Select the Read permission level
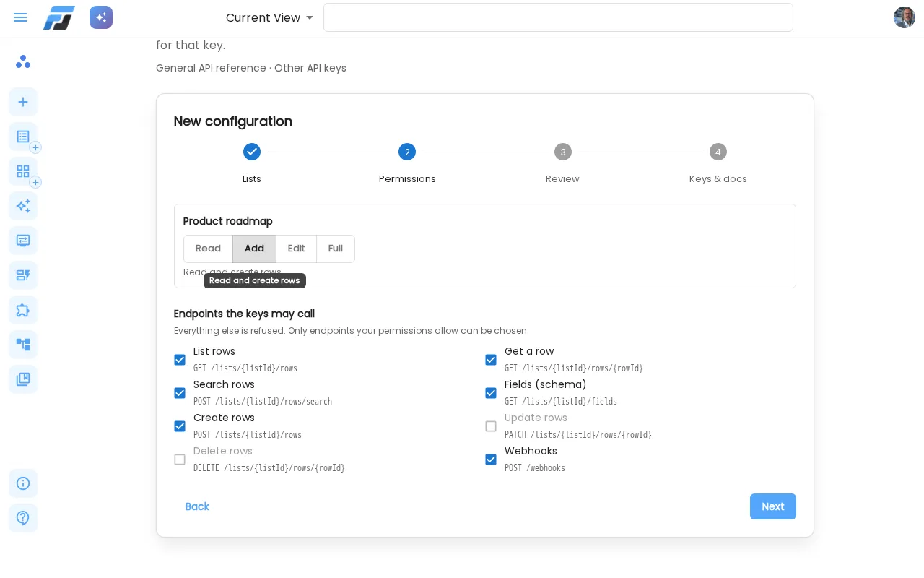The image size is (924, 578). (x=208, y=249)
